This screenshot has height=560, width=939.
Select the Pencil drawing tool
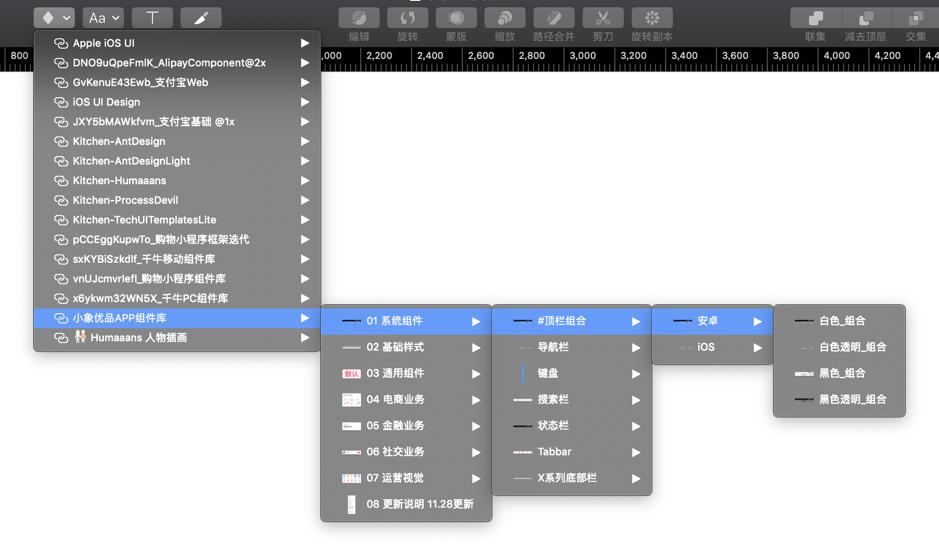(x=201, y=18)
